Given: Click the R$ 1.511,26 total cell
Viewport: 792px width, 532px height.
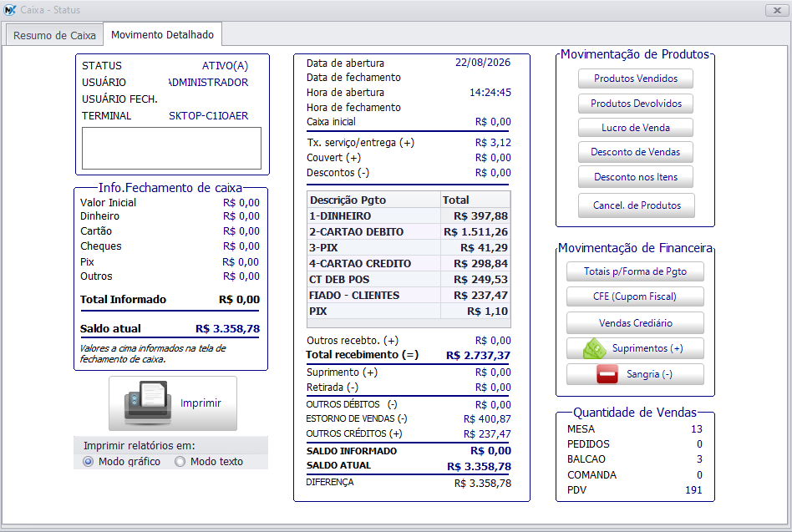Looking at the screenshot, I should click(475, 231).
